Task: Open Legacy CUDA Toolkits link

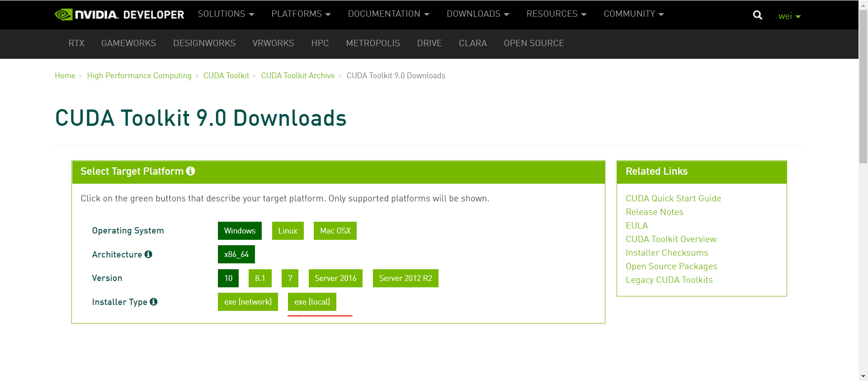Action: 669,280
